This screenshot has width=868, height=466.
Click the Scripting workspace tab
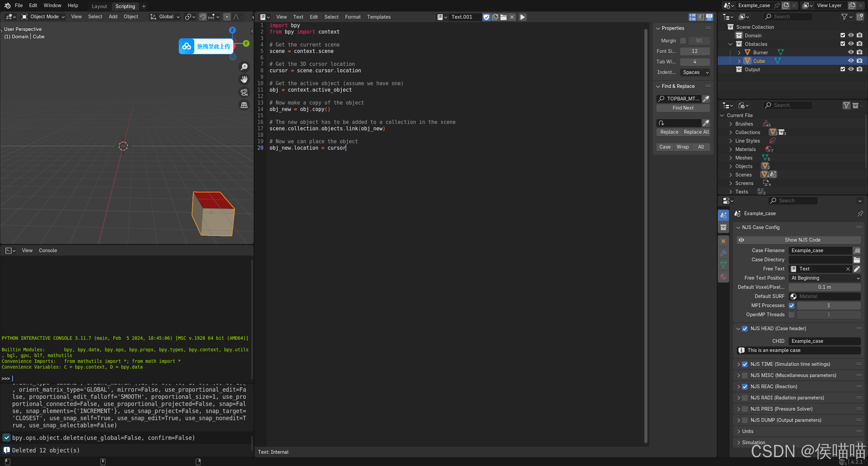tap(124, 6)
